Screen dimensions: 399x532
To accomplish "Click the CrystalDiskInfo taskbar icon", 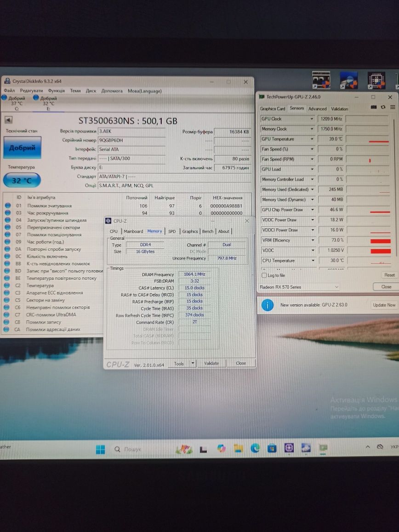I will pos(306,448).
